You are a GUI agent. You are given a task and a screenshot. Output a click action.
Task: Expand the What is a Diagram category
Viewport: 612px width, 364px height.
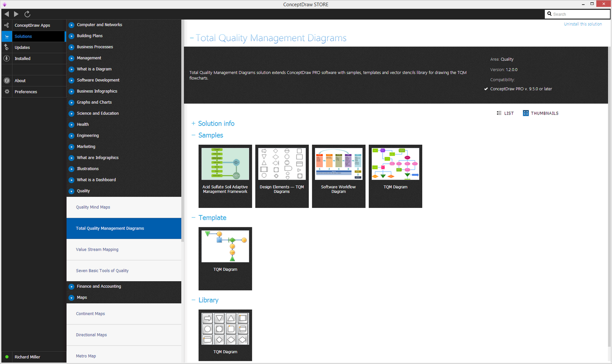tap(71, 69)
